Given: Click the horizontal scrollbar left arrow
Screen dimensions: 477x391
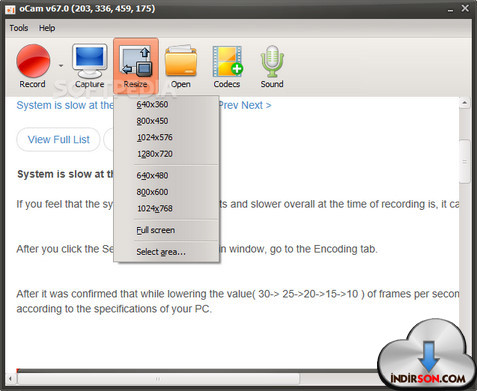Looking at the screenshot, I should coord(11,379).
